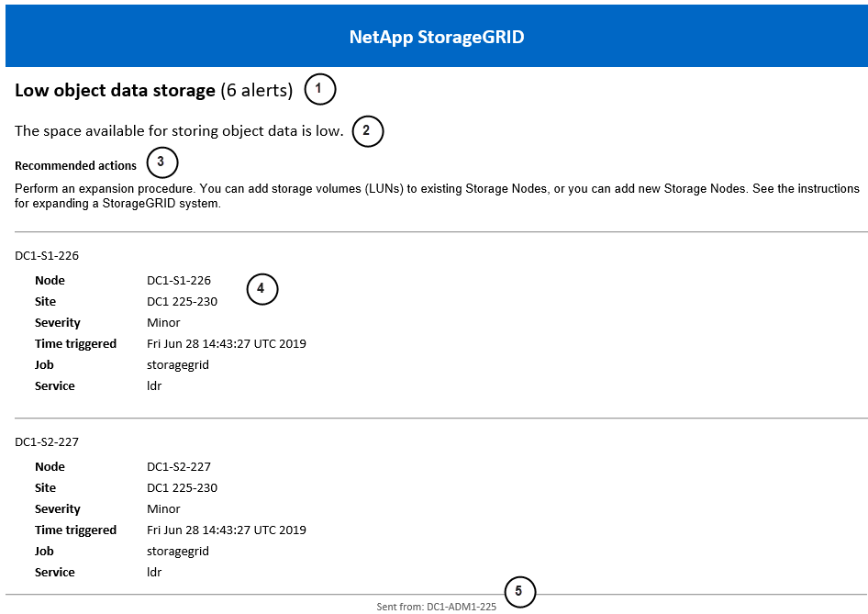Click the first Time triggered timestamp value
Screen dimensions: 868x614
(x=227, y=344)
